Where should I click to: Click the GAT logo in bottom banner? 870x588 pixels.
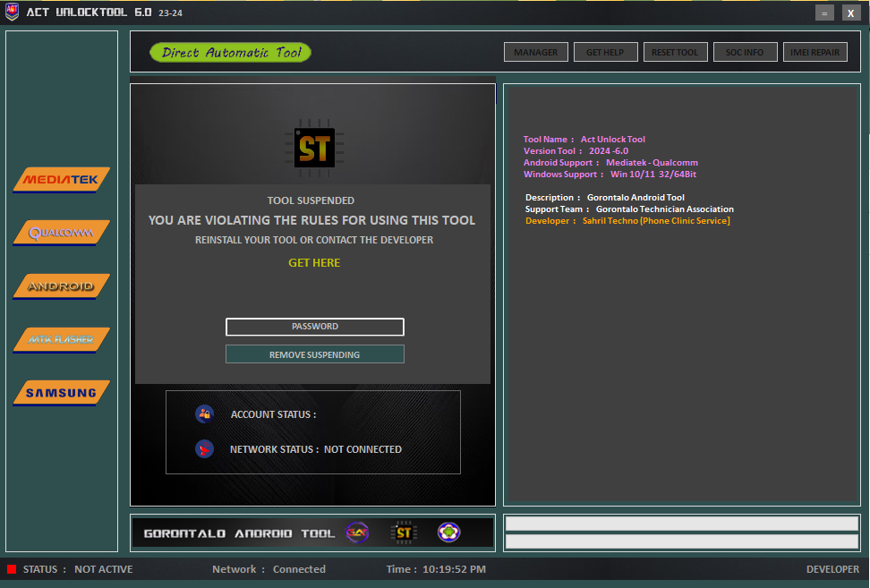pyautogui.click(x=357, y=533)
